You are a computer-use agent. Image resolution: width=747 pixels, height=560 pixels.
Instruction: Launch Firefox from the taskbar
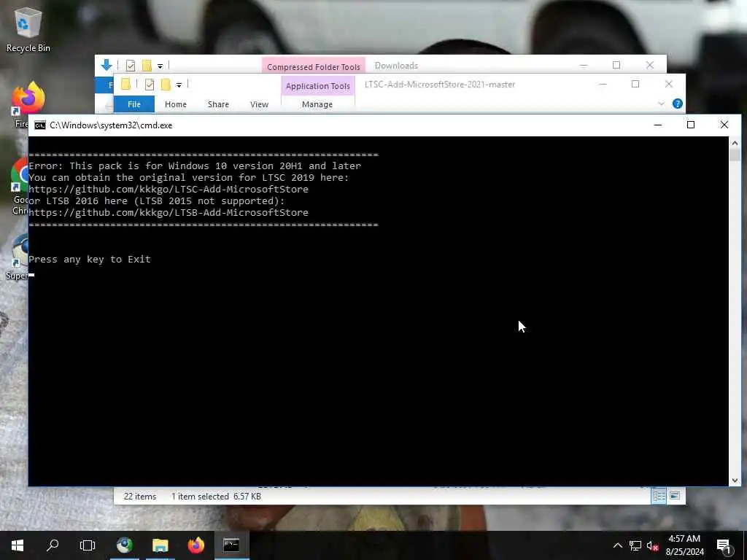pos(196,545)
